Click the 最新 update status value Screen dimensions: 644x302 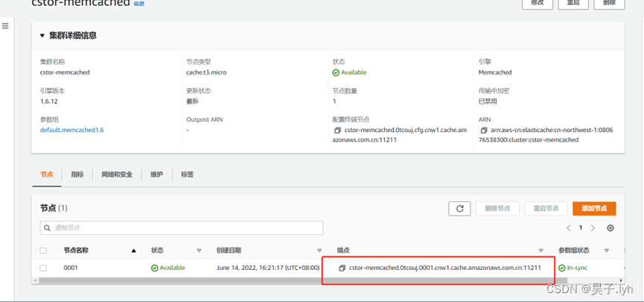192,101
